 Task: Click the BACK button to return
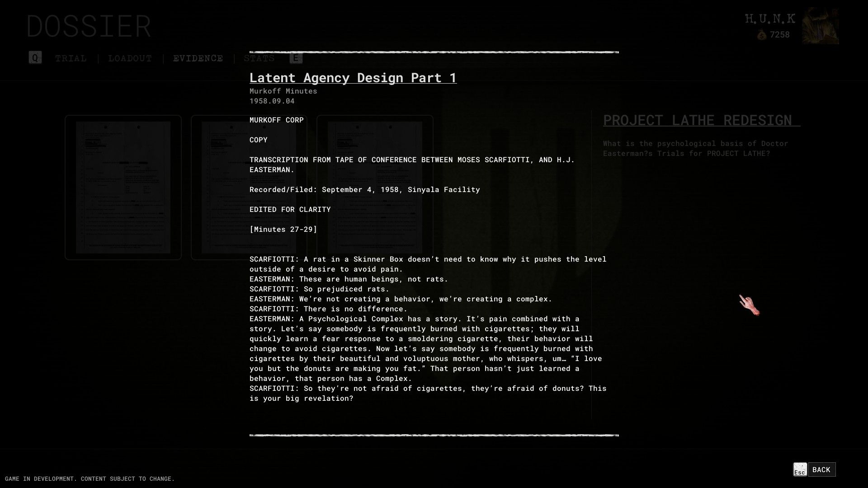tap(821, 469)
